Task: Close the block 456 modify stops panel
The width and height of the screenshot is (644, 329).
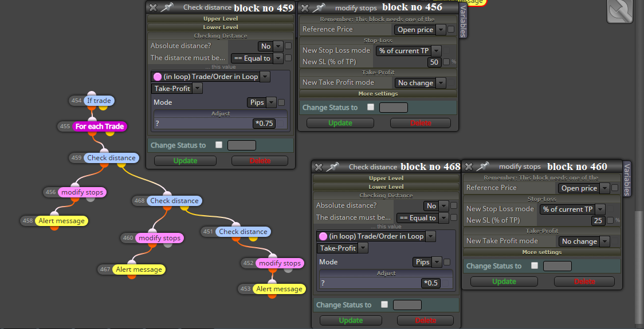Action: coord(305,7)
